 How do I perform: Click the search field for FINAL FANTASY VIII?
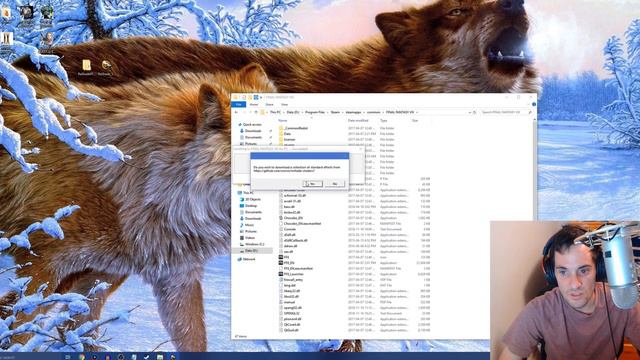point(504,112)
